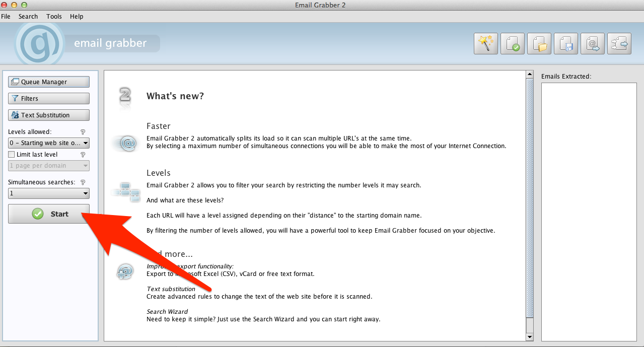Open a file using the document-folder toolbar icon
The image size is (644, 347).
pos(539,44)
